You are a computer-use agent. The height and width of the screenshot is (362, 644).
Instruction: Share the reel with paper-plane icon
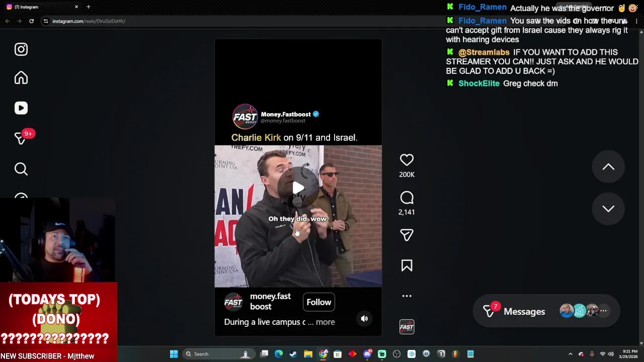(x=407, y=235)
